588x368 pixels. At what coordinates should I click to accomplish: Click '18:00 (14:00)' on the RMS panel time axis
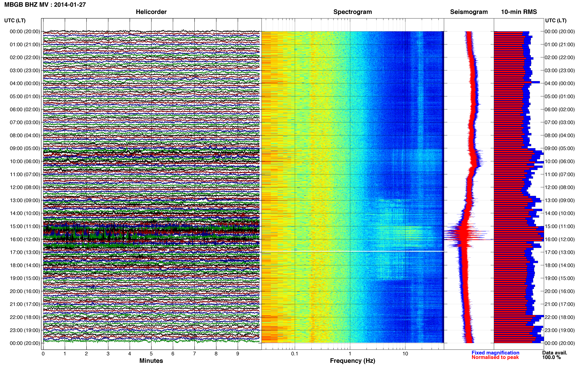coord(560,265)
